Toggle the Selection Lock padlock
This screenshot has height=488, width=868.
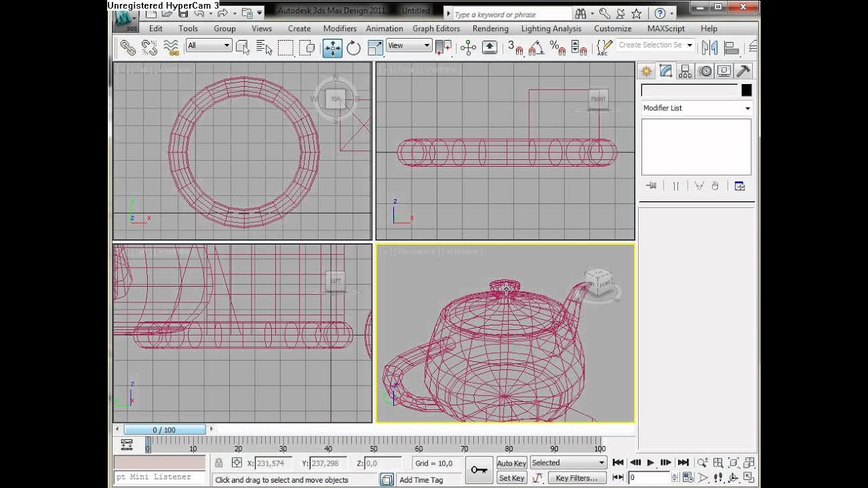pyautogui.click(x=219, y=463)
